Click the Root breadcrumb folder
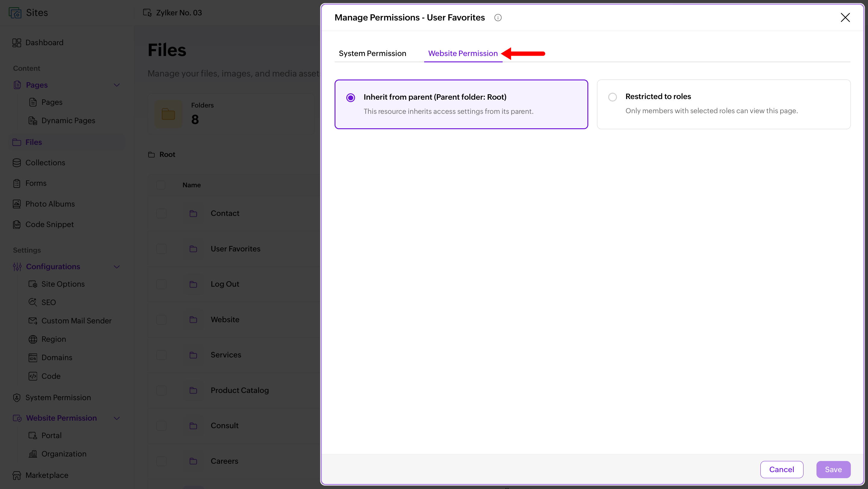 162,154
